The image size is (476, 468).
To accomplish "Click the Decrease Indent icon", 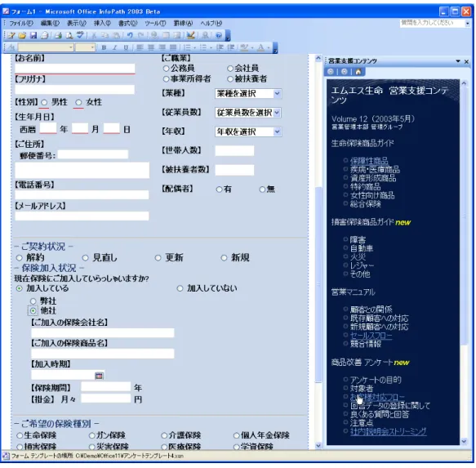I will click(x=220, y=47).
